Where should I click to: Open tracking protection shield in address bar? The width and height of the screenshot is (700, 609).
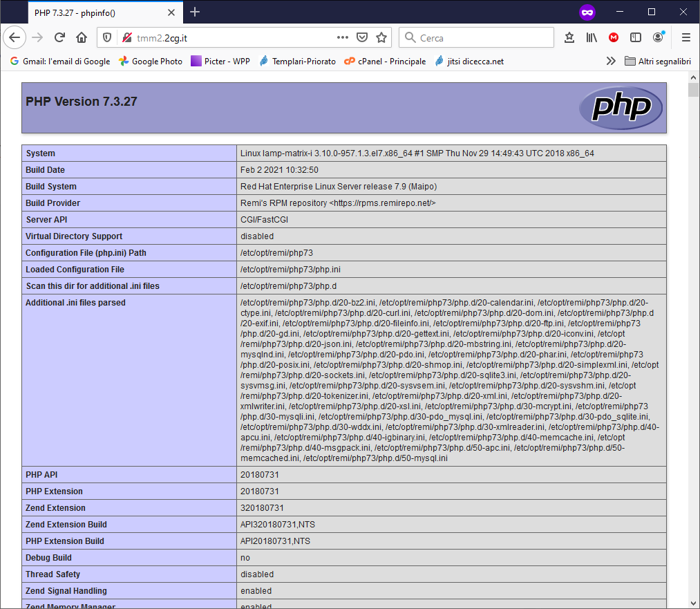tap(107, 37)
